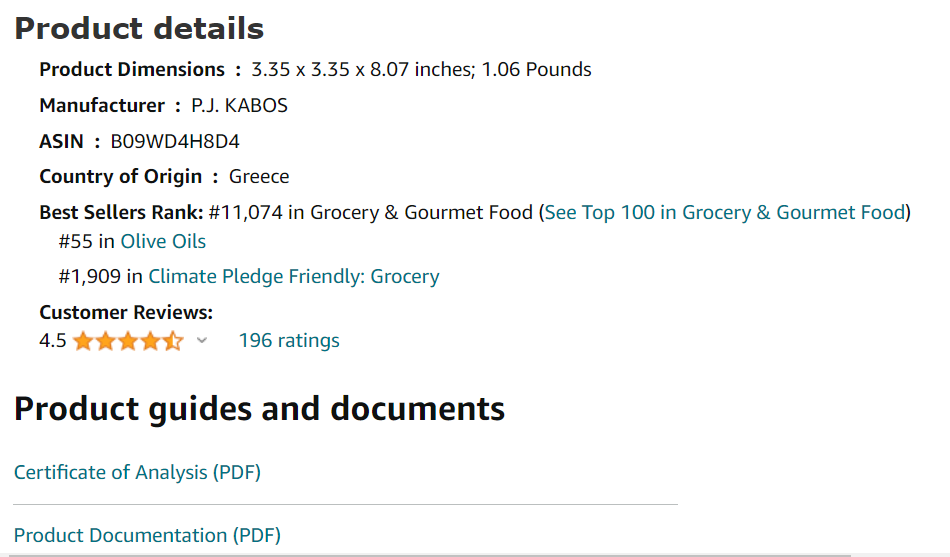Click the Customer Reviews label
950x557 pixels.
coord(126,312)
